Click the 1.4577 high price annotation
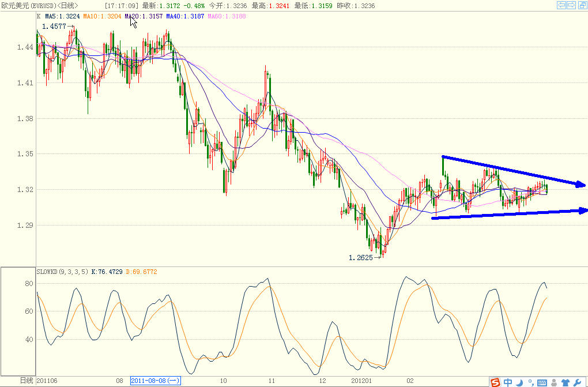The height and width of the screenshot is (387, 588). click(x=54, y=27)
